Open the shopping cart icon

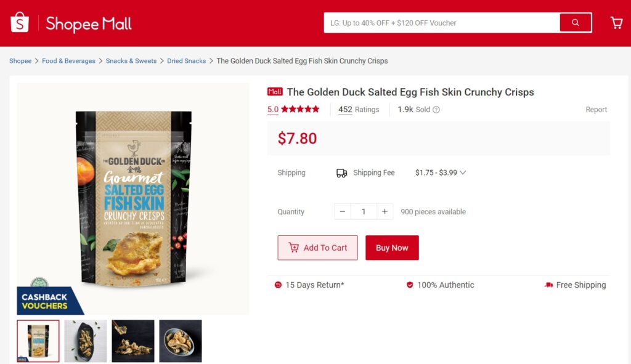point(616,23)
